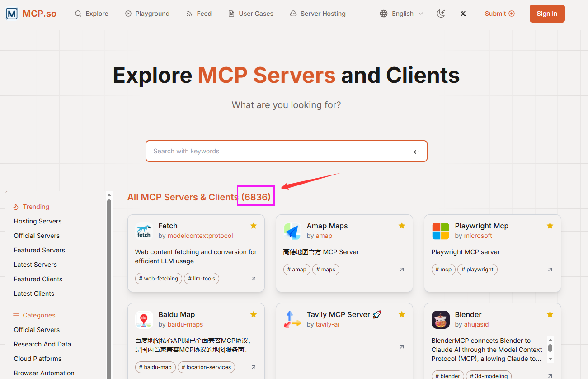Click the star on Tavily MCP Server card
The image size is (588, 379).
tap(402, 314)
